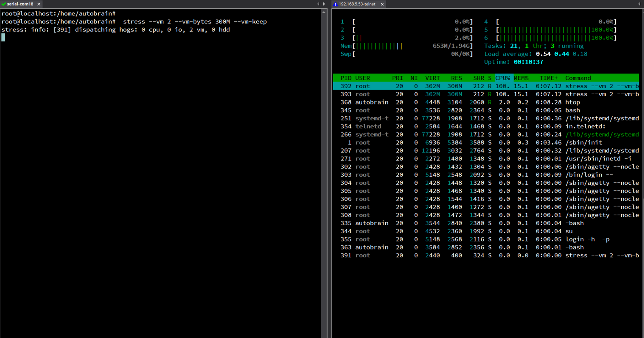644x338 pixels.
Task: Select the stress process row PID 393
Action: pyautogui.click(x=486, y=94)
